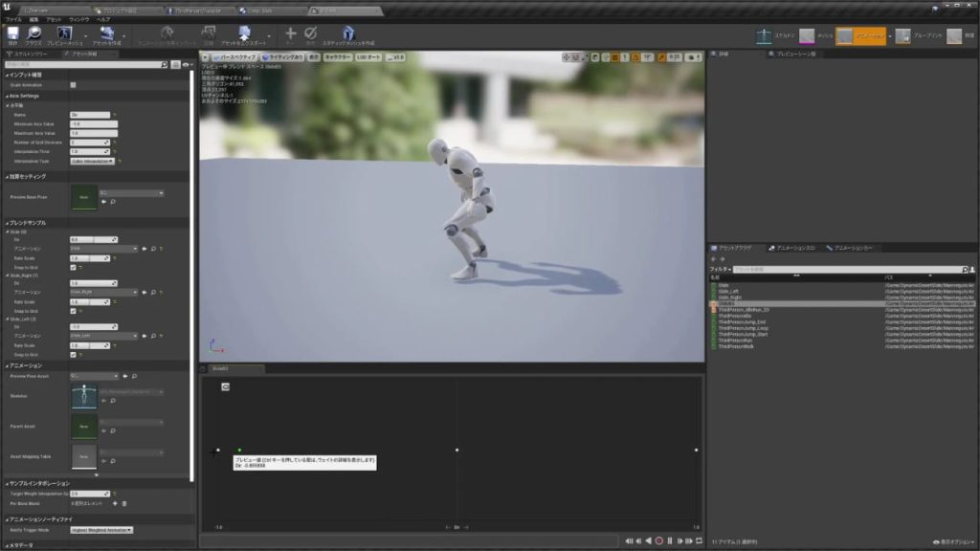The width and height of the screenshot is (980, 551).
Task: Toggle Snap to Grid for Slide_Left sample
Action: [x=74, y=354]
